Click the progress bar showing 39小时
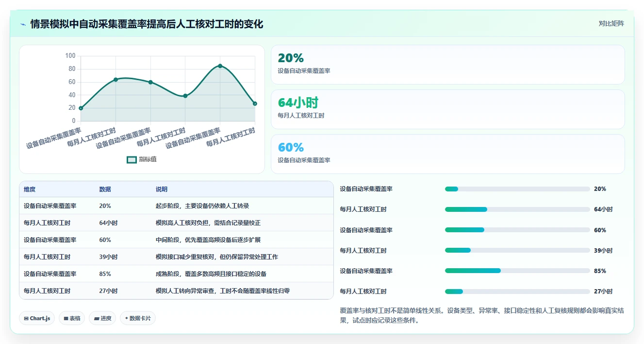Image resolution: width=644 pixels, height=344 pixels. 517,251
